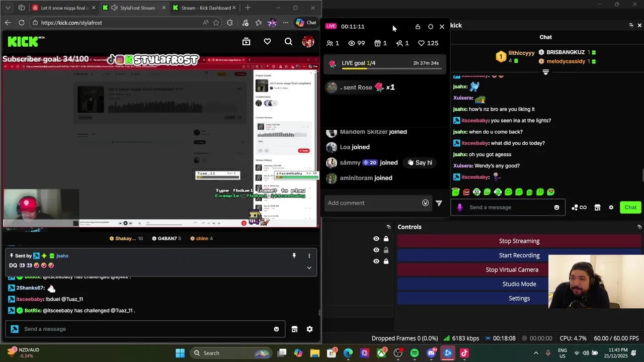Switch to Stream - Kick Dashboard tab
Viewport: 644px width, 362px height.
point(204,8)
